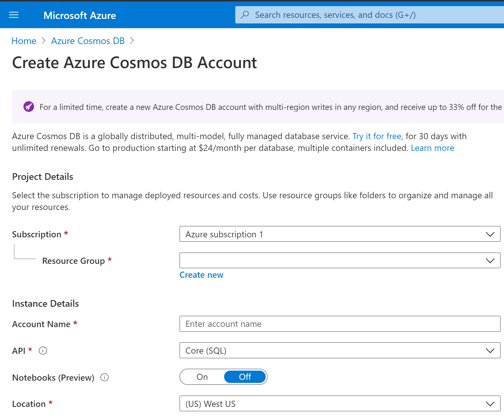Click the Try it for free link
The image size is (504, 420).
(x=377, y=136)
